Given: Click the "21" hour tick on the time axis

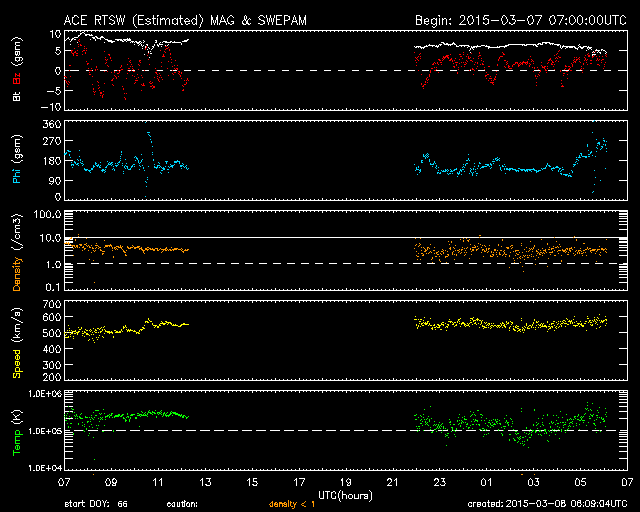Looking at the screenshot, I should [393, 483].
